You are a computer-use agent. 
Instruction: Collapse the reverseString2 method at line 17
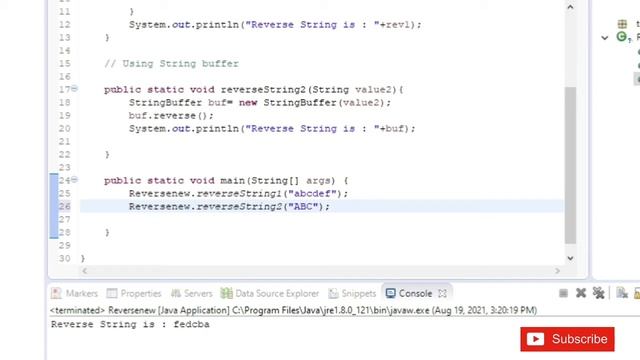74,89
